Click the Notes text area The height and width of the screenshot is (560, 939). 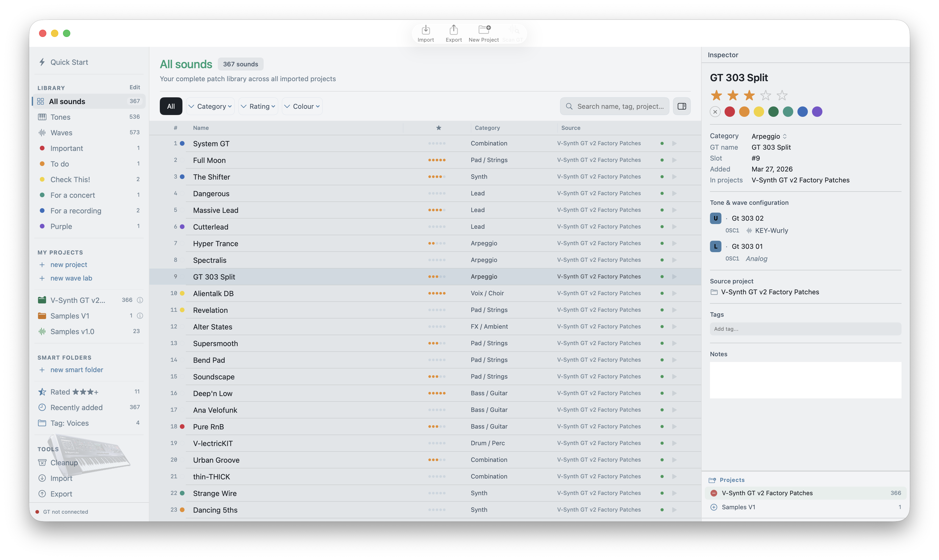(x=805, y=380)
